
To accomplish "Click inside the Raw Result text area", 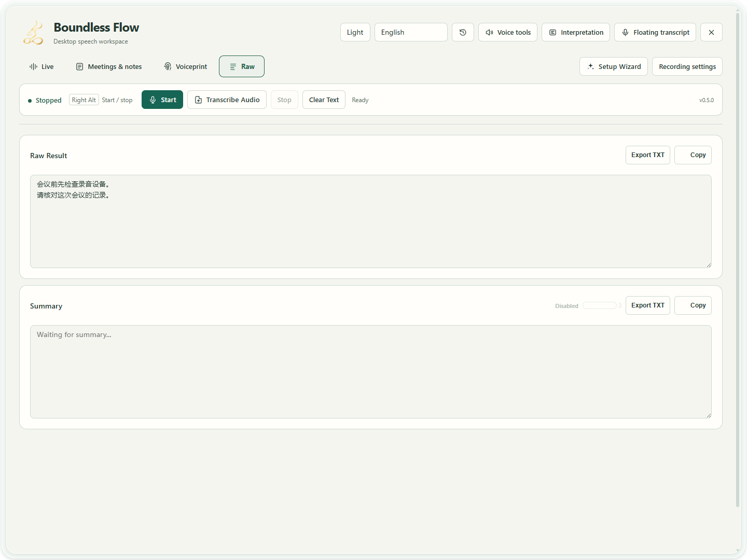I will [371, 221].
